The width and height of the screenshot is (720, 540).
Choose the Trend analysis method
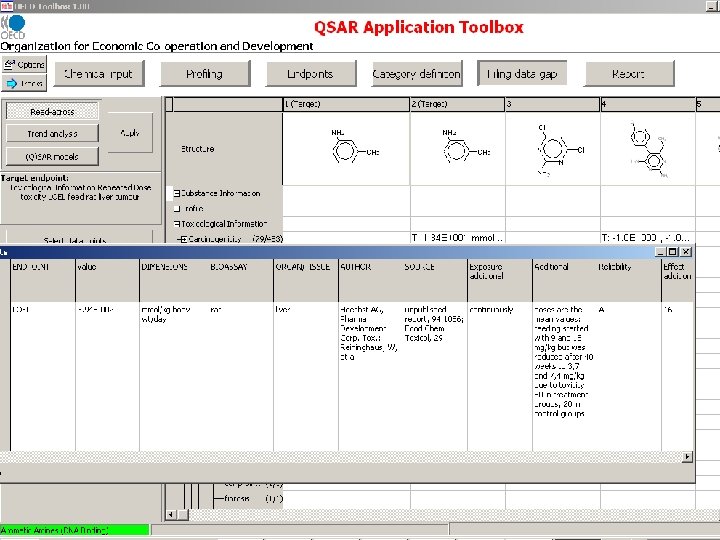(52, 134)
